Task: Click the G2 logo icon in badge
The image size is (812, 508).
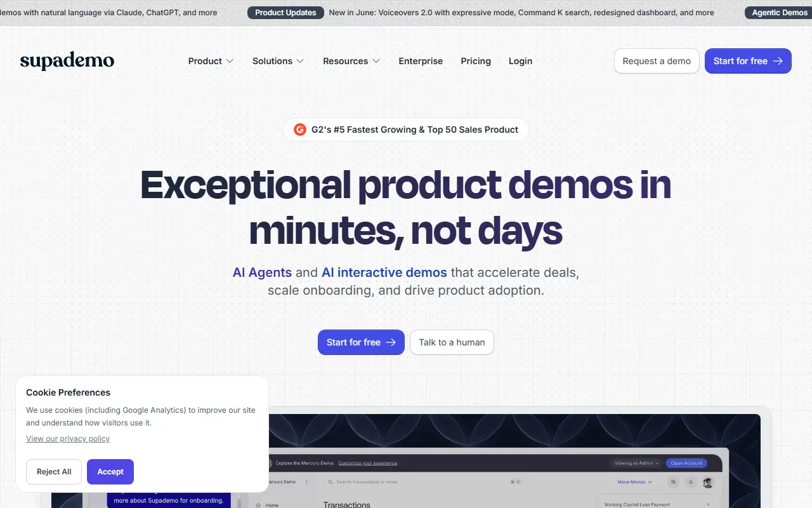Action: [x=300, y=130]
